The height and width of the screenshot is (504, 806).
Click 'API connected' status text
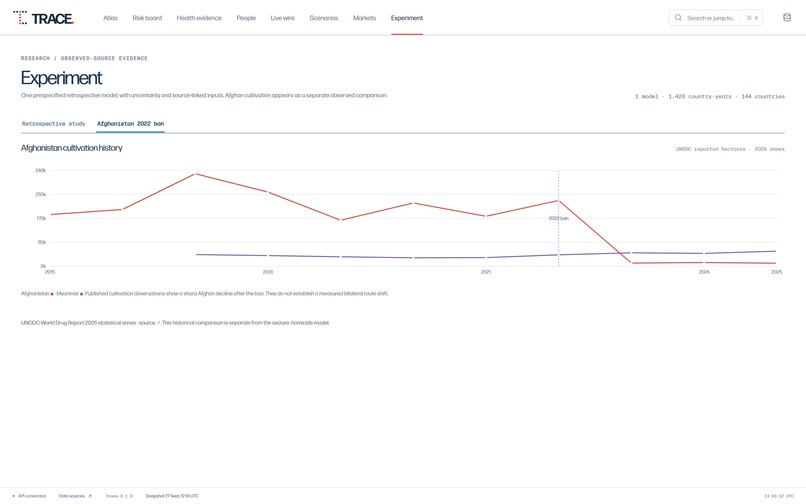tap(32, 496)
